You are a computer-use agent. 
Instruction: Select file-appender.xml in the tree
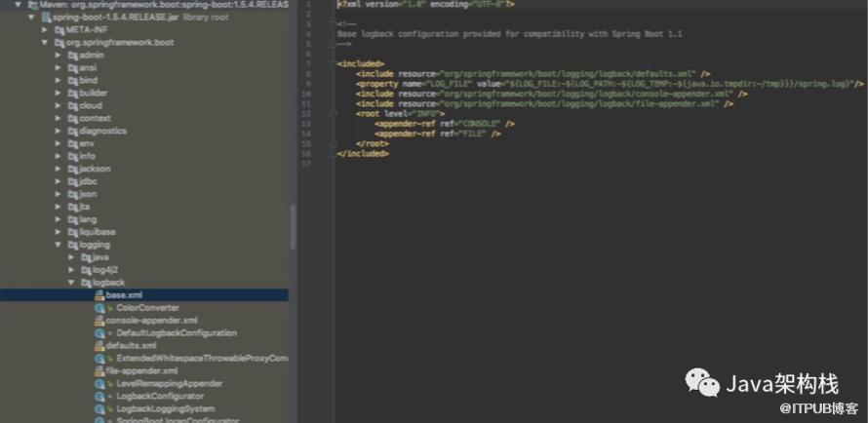point(141,371)
